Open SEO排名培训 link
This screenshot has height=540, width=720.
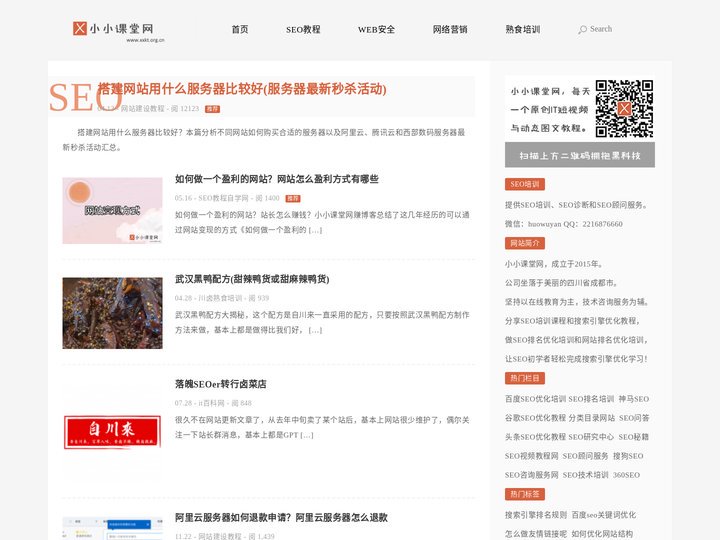(591, 399)
